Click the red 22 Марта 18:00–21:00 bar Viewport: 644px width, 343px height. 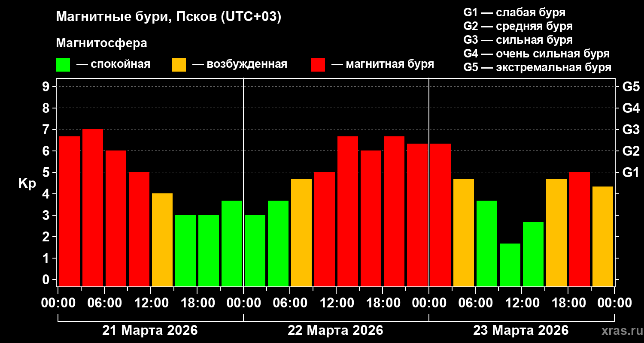coord(394,211)
